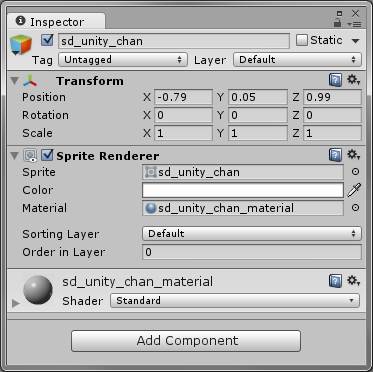Open the Transform gear settings menu
Image resolution: width=373 pixels, height=372 pixels.
click(x=353, y=80)
